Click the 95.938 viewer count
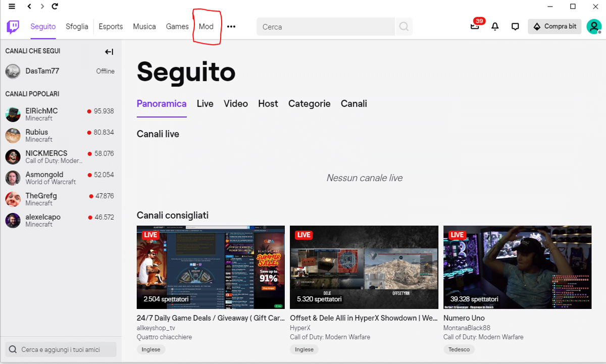The width and height of the screenshot is (606, 364). click(x=104, y=111)
